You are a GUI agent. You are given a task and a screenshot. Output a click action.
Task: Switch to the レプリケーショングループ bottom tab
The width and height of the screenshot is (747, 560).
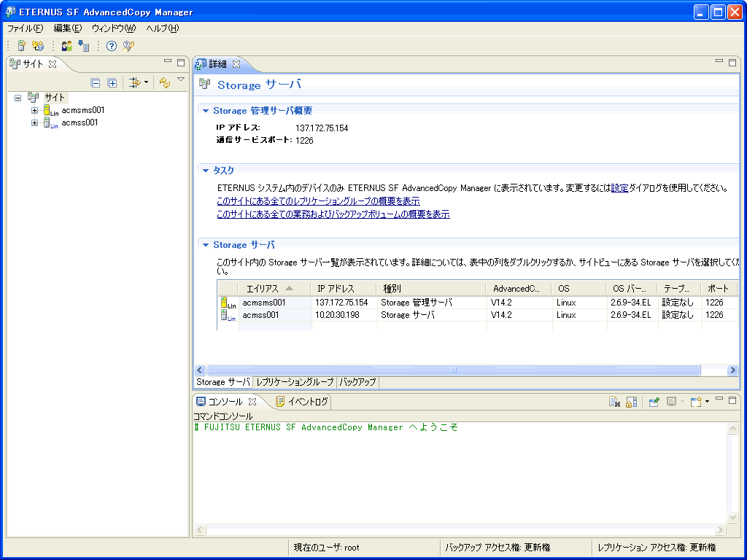click(x=295, y=382)
